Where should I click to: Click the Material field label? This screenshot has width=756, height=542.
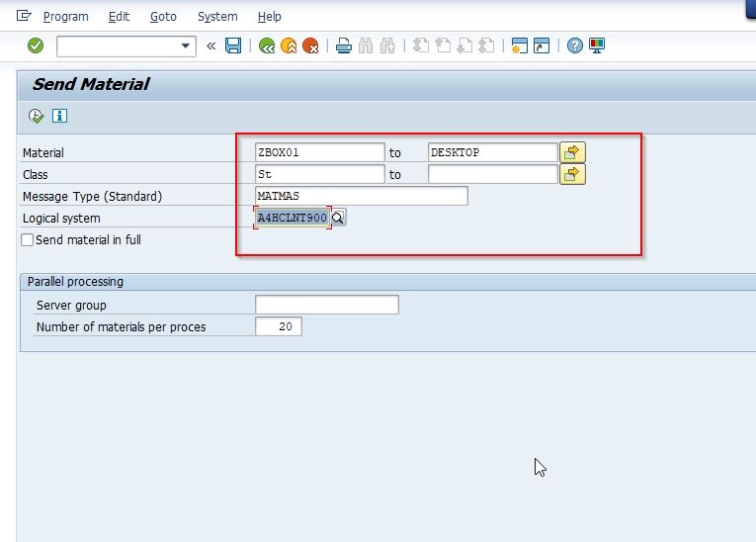tap(42, 153)
